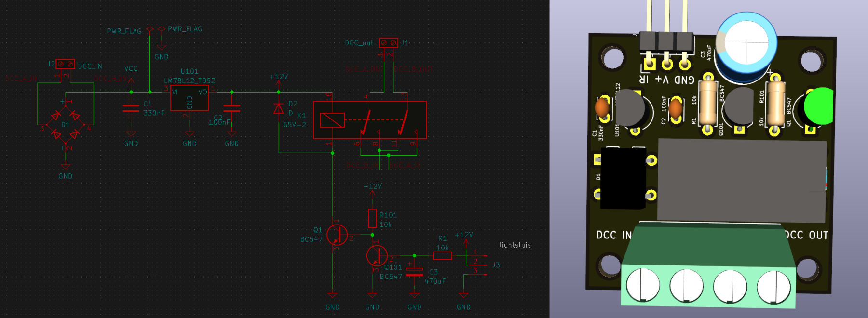Click the GND label under C1
Viewport: 868px width, 318px height.
coord(131,144)
